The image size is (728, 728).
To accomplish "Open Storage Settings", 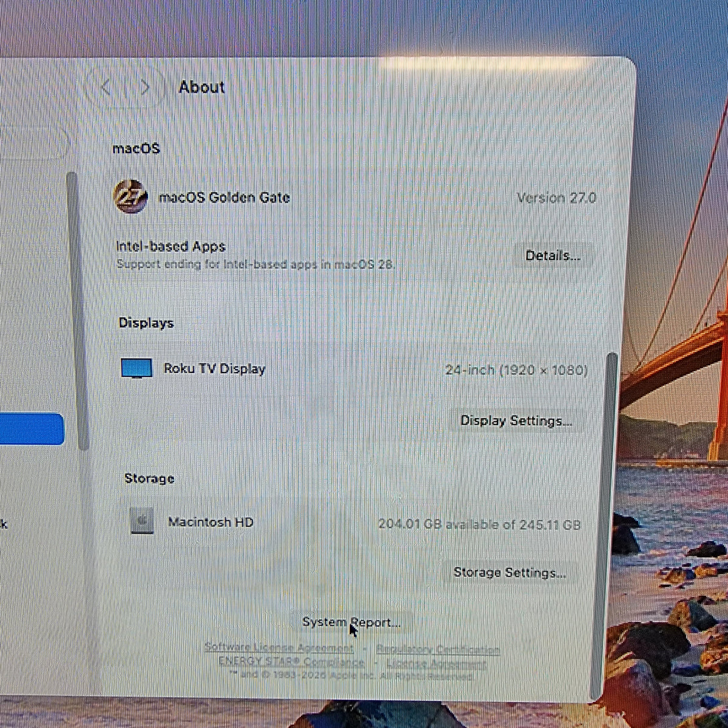I will point(510,573).
